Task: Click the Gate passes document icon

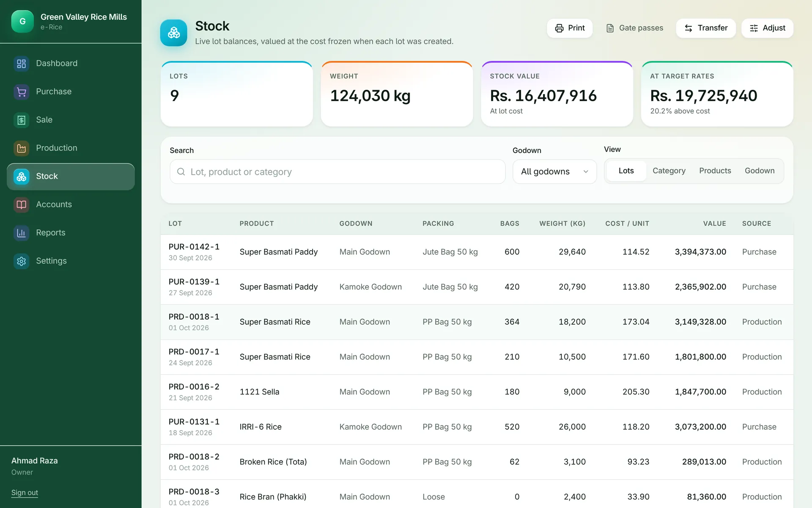Action: tap(610, 28)
